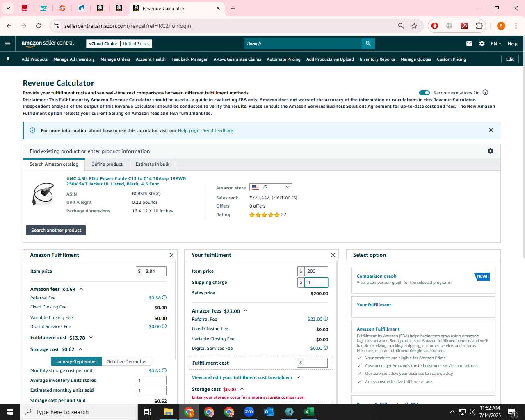525x420 pixels.
Task: Open the EN language dropdown
Action: point(496,43)
